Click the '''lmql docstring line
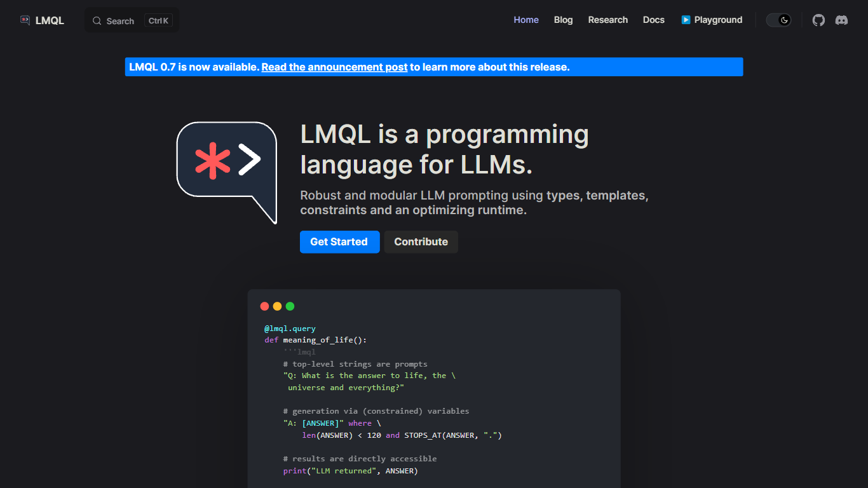Viewport: 868px width, 488px height. click(x=299, y=352)
